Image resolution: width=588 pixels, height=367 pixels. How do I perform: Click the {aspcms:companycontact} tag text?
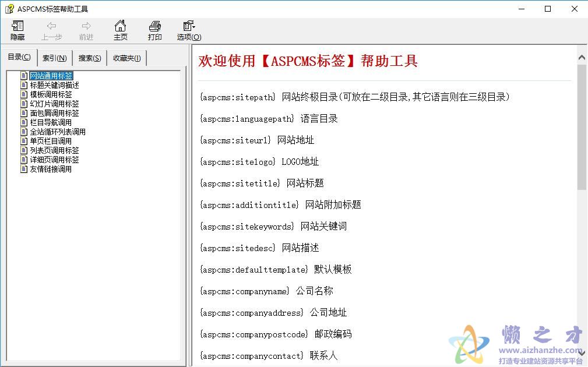pos(251,356)
